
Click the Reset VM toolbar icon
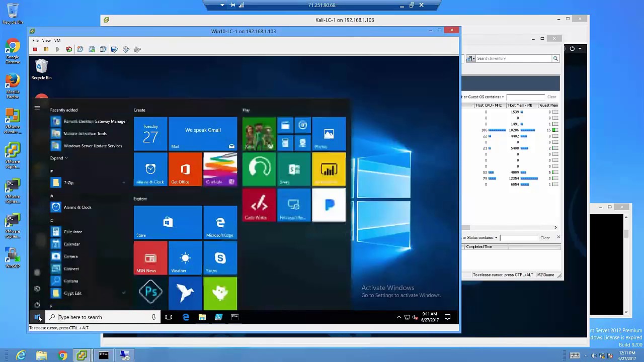click(69, 49)
